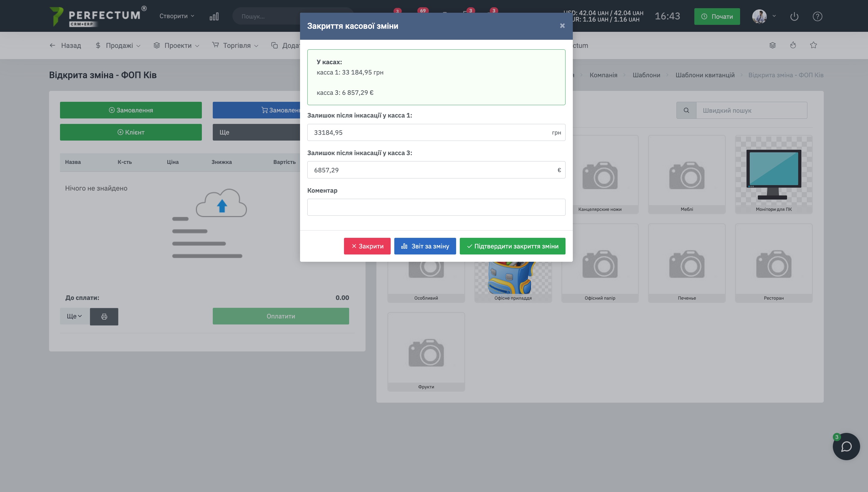Screen dimensions: 868x492
Task: Click the flame icon in navigation bar
Action: coord(793,45)
